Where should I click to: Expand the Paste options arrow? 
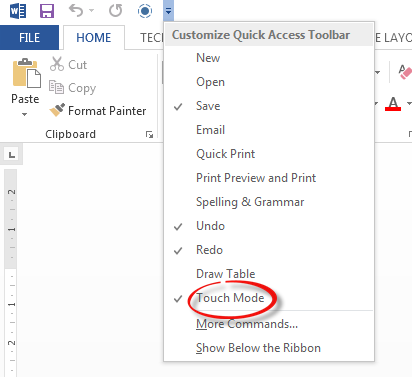(25, 114)
